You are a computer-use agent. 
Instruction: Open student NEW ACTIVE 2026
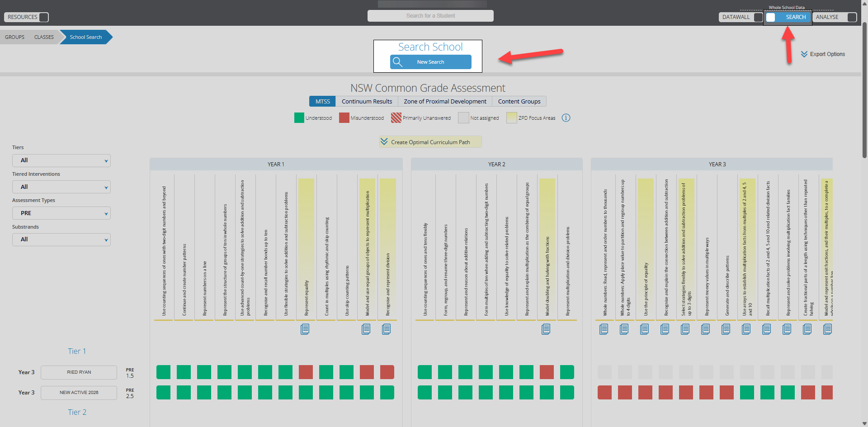tap(79, 393)
